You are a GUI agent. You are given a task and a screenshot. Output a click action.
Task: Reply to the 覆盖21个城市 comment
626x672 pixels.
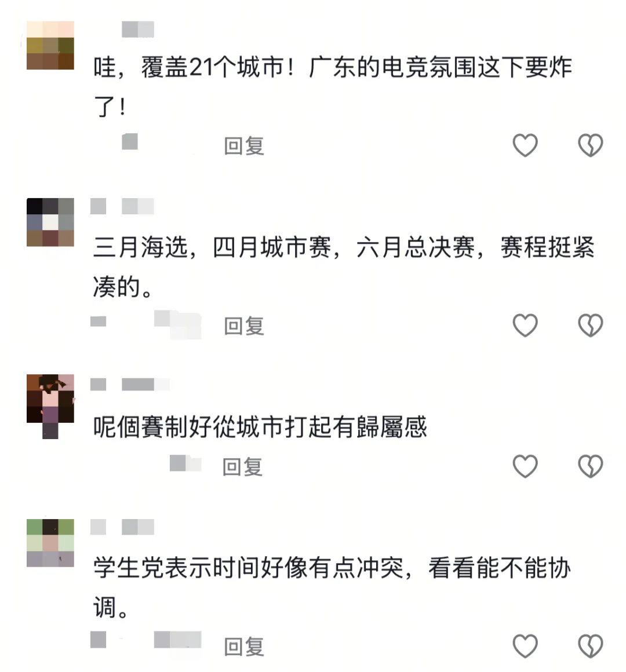pos(244,146)
